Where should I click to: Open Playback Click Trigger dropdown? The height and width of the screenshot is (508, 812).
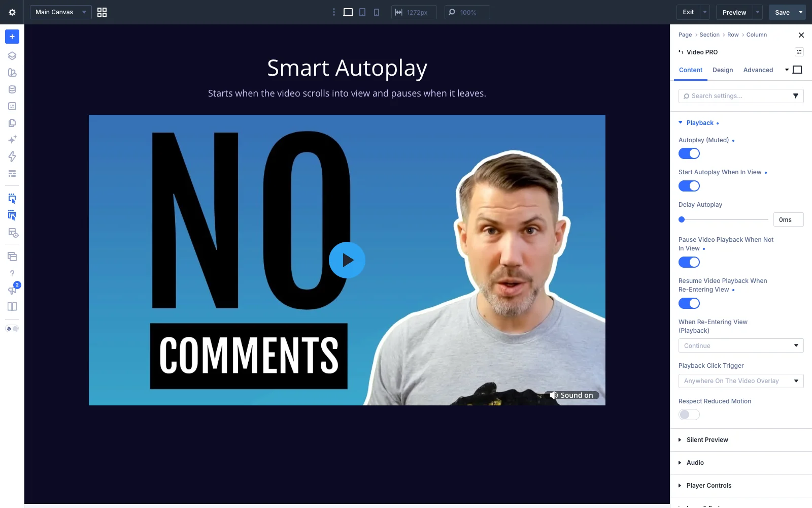click(x=741, y=381)
